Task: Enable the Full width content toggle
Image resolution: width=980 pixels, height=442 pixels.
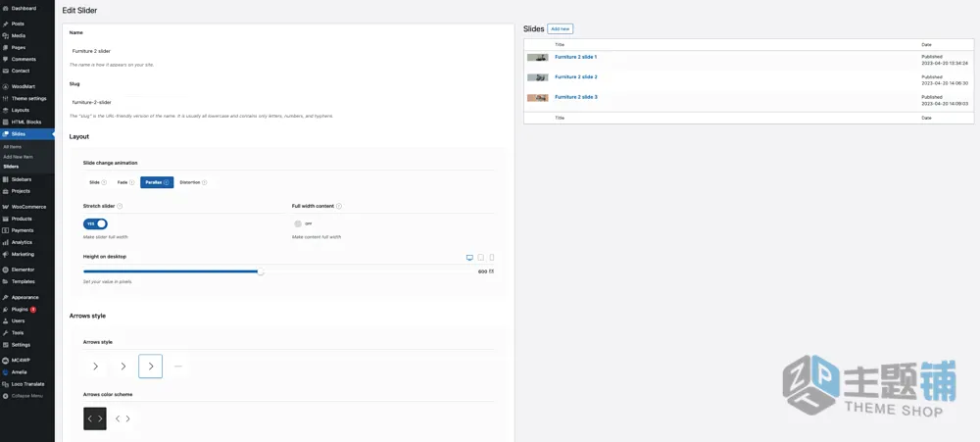Action: [x=303, y=223]
